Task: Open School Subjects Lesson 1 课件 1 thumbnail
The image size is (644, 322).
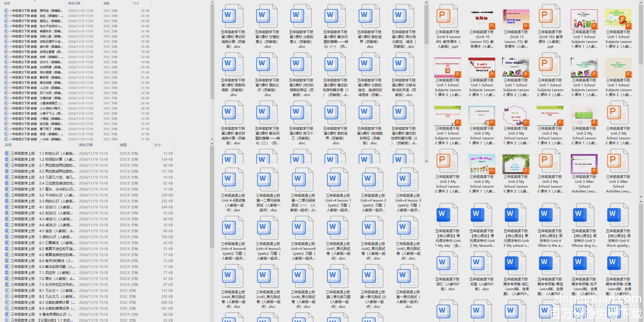Action: coord(584,19)
